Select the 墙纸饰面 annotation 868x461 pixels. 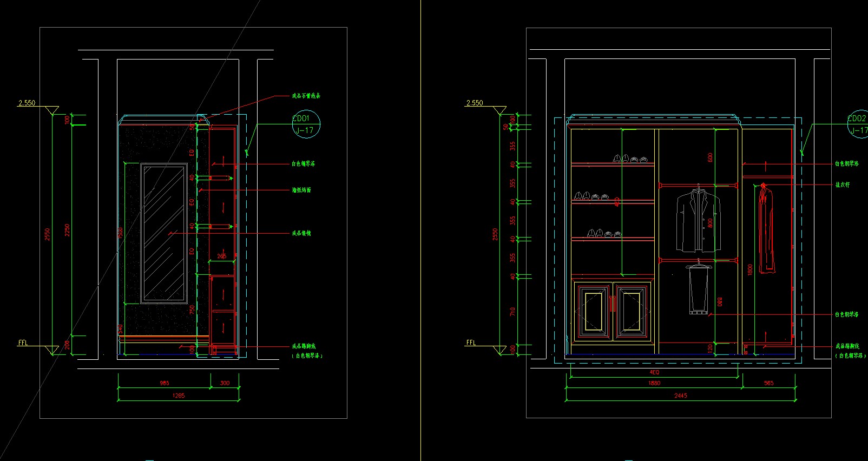point(301,190)
